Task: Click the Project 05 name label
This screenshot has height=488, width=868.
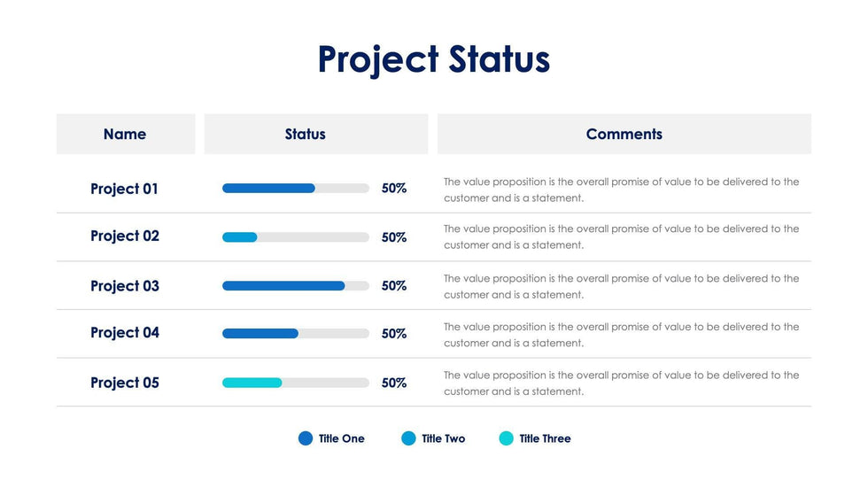Action: (x=125, y=383)
